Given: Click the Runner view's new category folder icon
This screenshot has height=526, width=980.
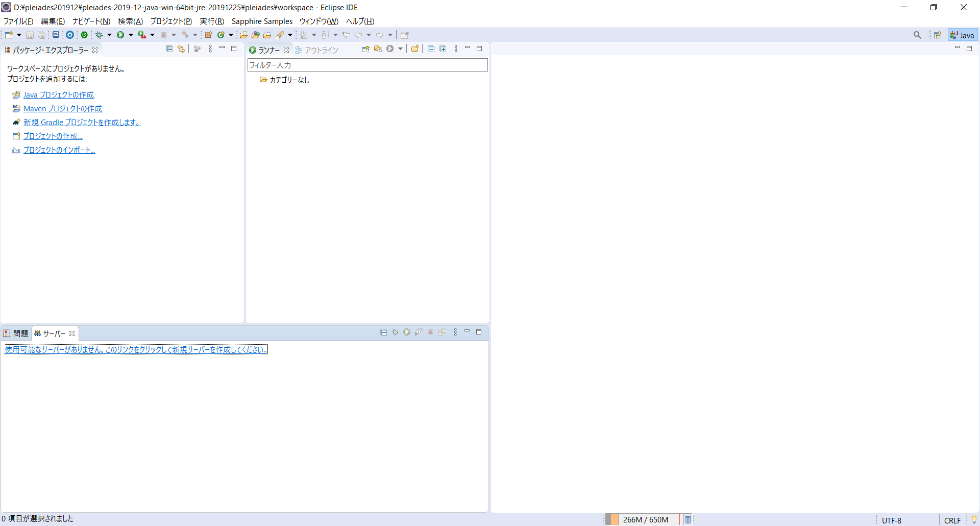Looking at the screenshot, I should coord(415,49).
